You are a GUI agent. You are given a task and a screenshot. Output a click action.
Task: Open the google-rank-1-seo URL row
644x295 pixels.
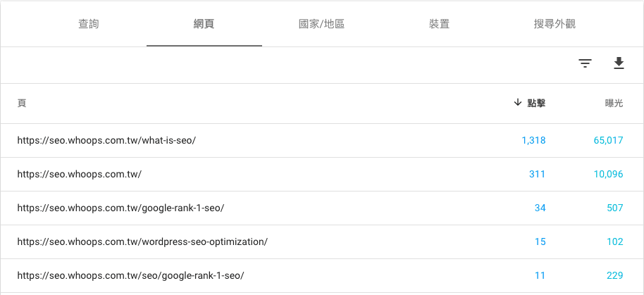(x=322, y=208)
